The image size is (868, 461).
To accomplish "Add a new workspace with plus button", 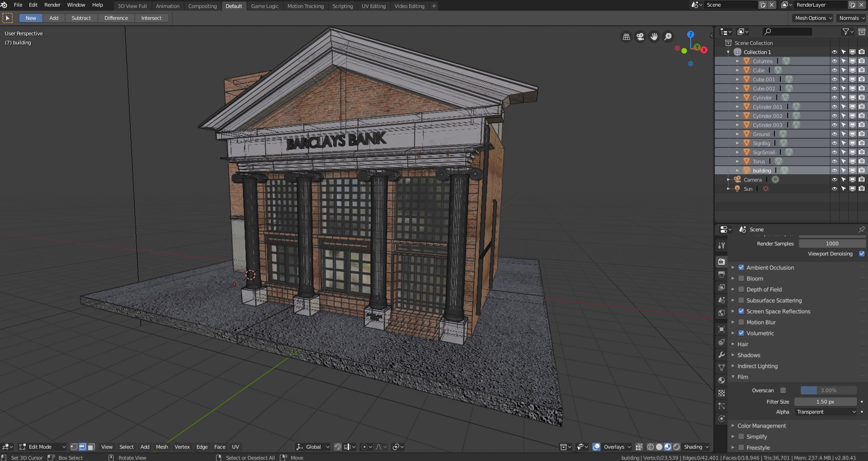I will coord(434,6).
